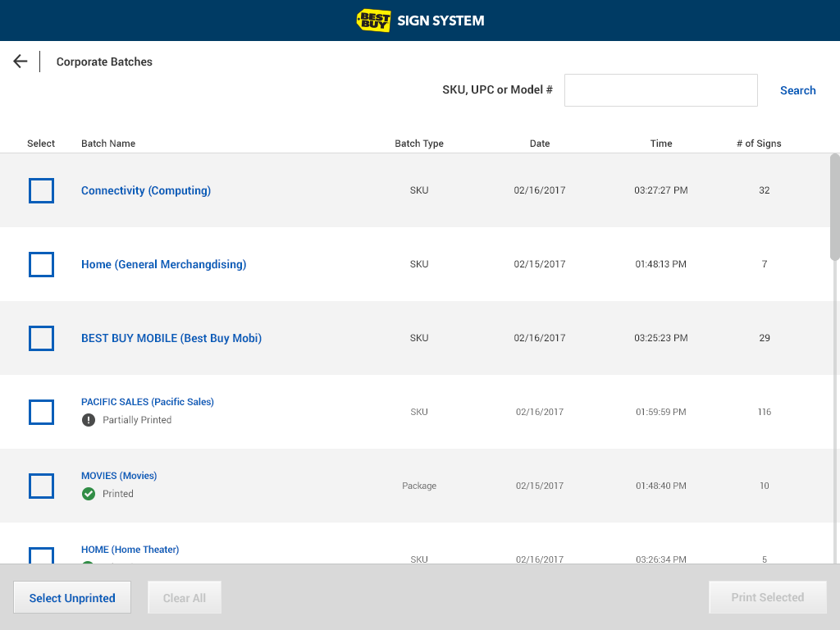Select the BEST BUY MOBILE batch checkbox

pos(41,339)
